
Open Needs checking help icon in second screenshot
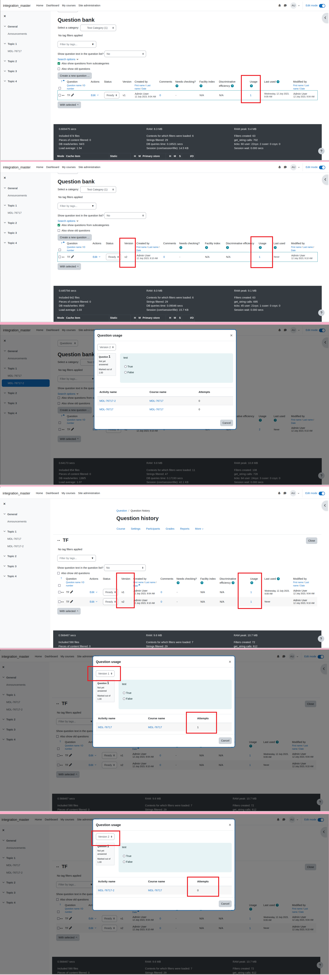pos(181,248)
